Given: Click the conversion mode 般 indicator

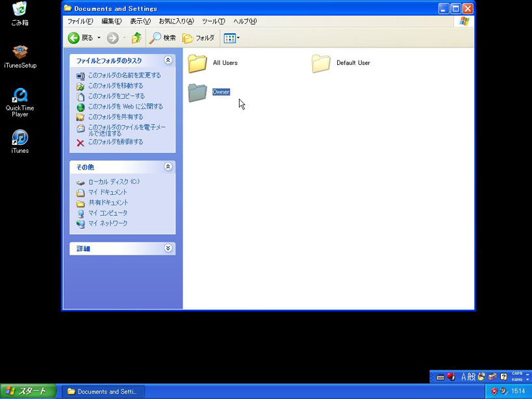Looking at the screenshot, I should (472, 377).
